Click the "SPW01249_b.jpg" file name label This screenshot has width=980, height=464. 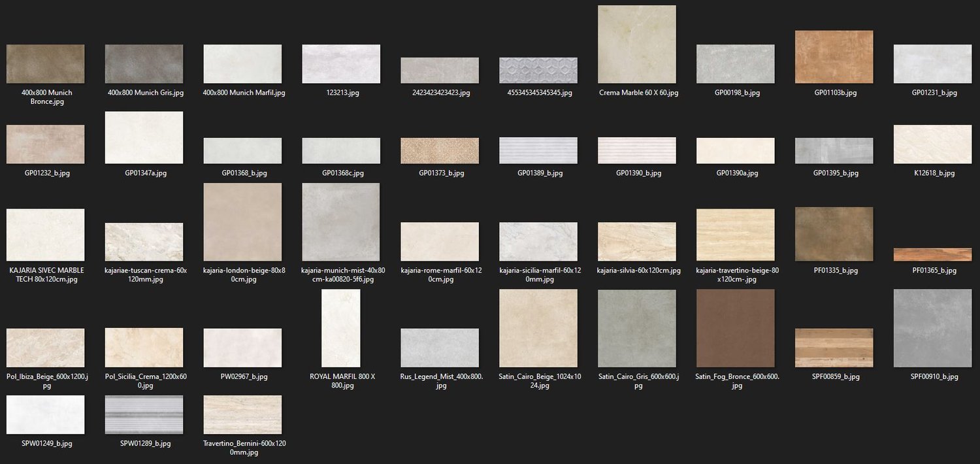point(46,443)
